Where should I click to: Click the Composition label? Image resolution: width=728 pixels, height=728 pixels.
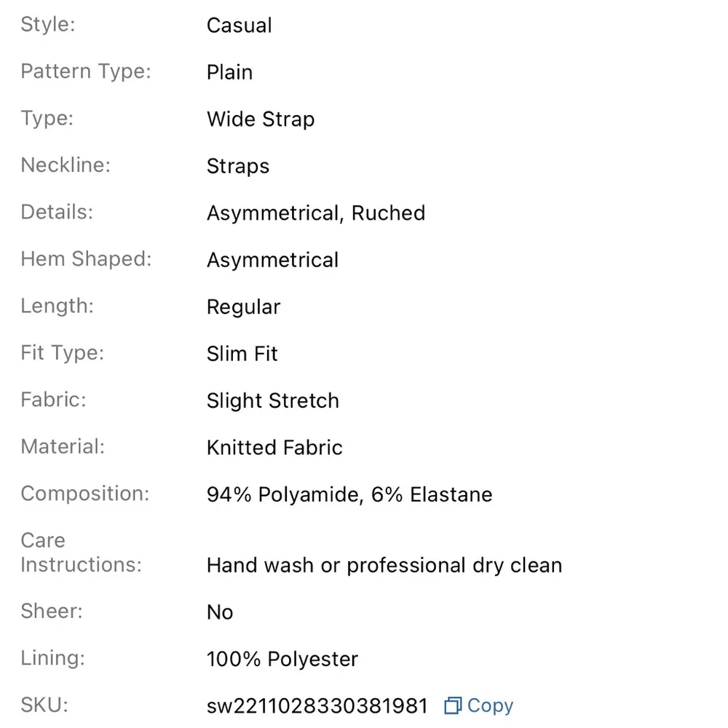click(x=84, y=494)
